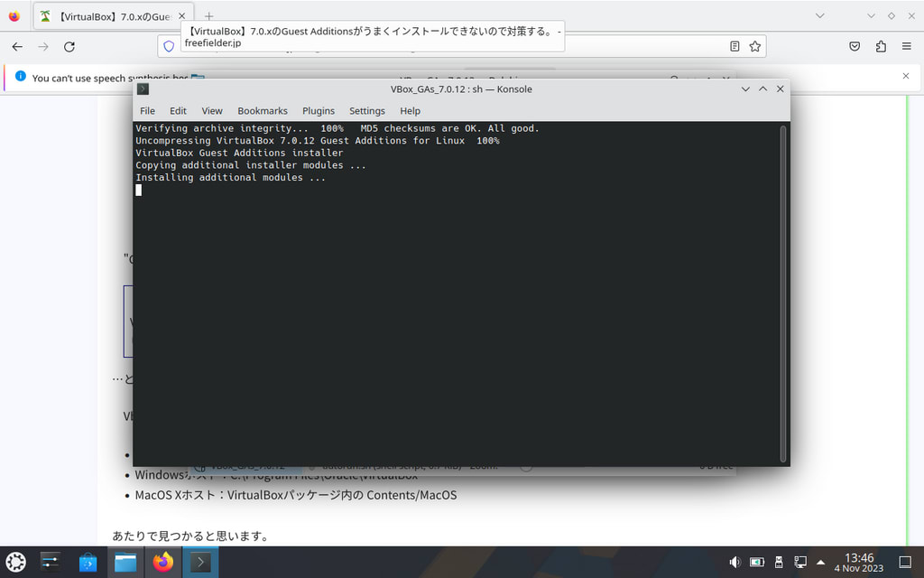Open the Firefox extensions panel

(881, 47)
